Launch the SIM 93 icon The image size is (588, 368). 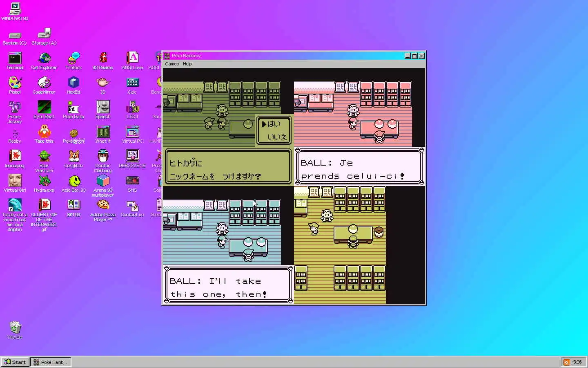pyautogui.click(x=73, y=208)
